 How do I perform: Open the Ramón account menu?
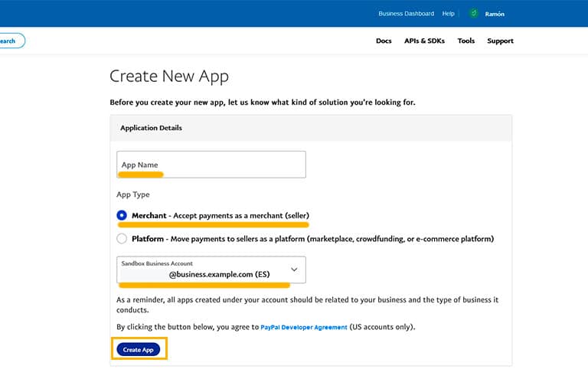pos(495,14)
